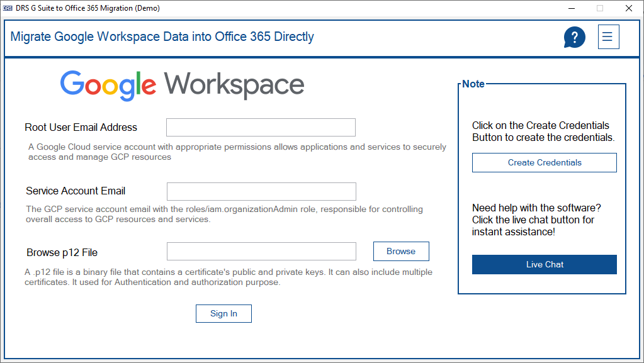
Task: Start a Live Chat session
Action: pyautogui.click(x=544, y=264)
